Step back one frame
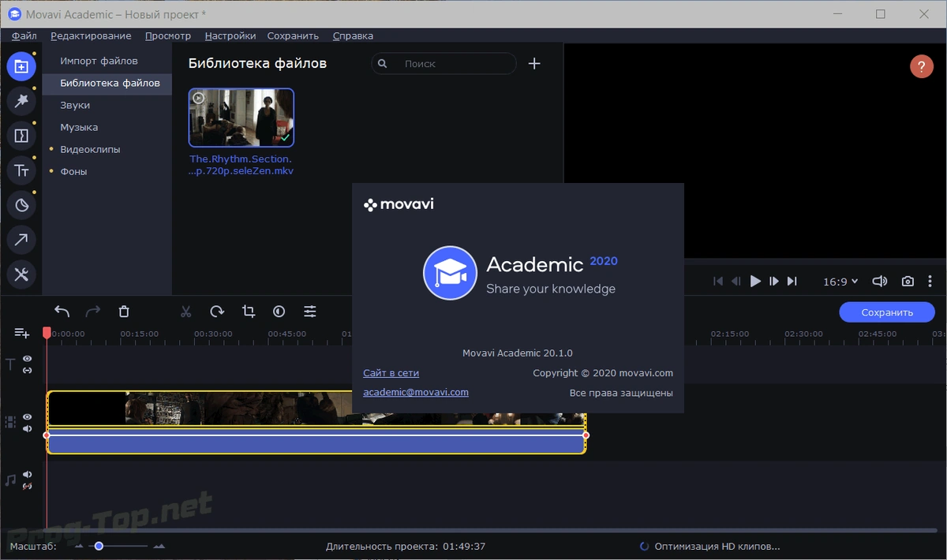 (736, 282)
